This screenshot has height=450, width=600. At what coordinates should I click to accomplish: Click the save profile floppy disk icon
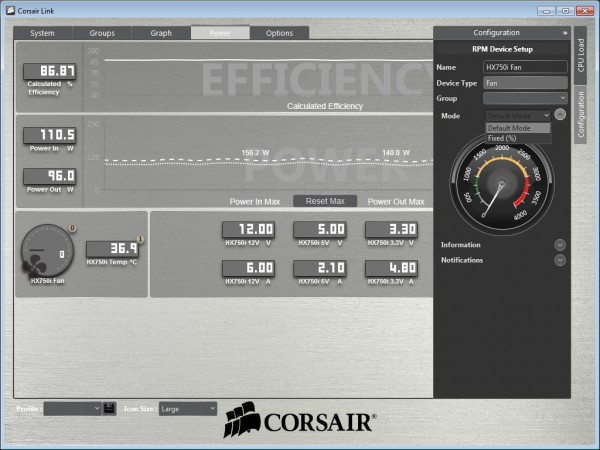(109, 408)
